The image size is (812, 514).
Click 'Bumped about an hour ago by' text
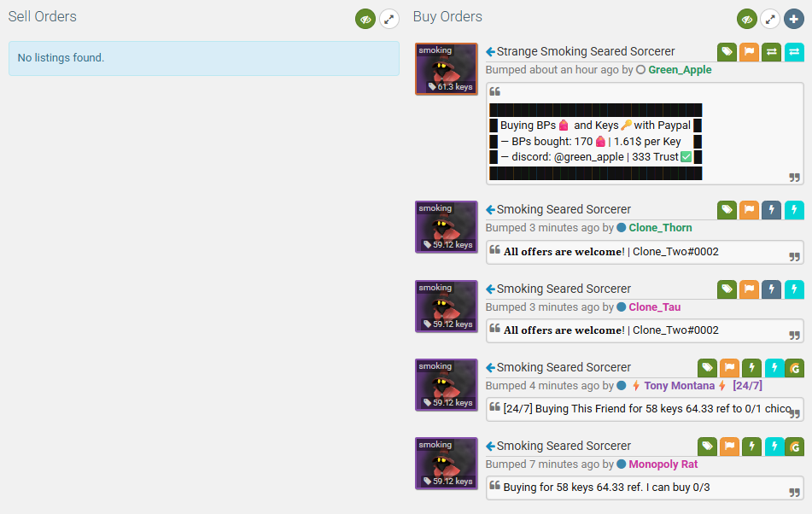point(559,70)
